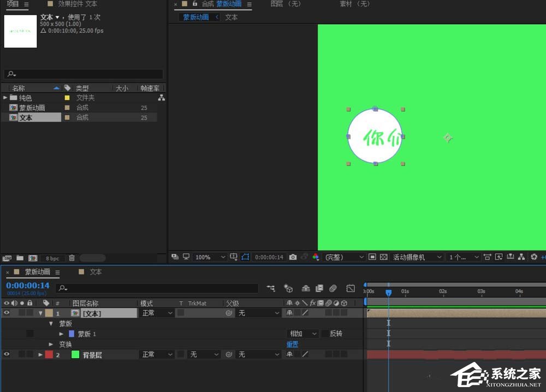Switch to the 效果控件 tab
This screenshot has height=392, width=546.
76,4
